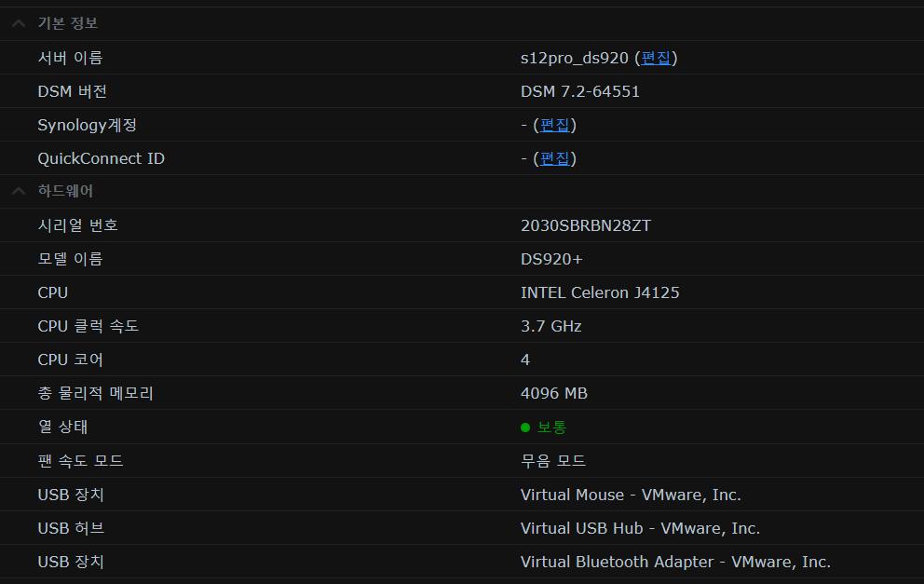Select the 보통 thermal status text
924x584 pixels.
[551, 428]
